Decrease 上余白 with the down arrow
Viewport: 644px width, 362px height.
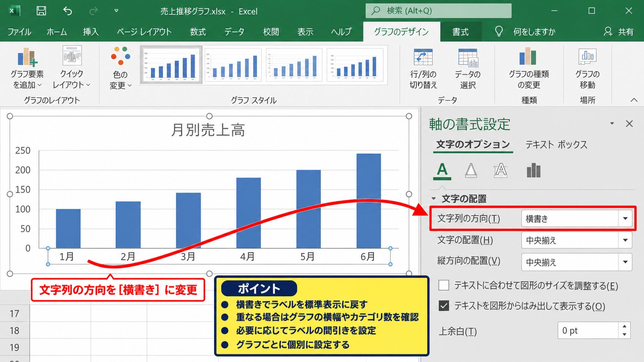(625, 335)
